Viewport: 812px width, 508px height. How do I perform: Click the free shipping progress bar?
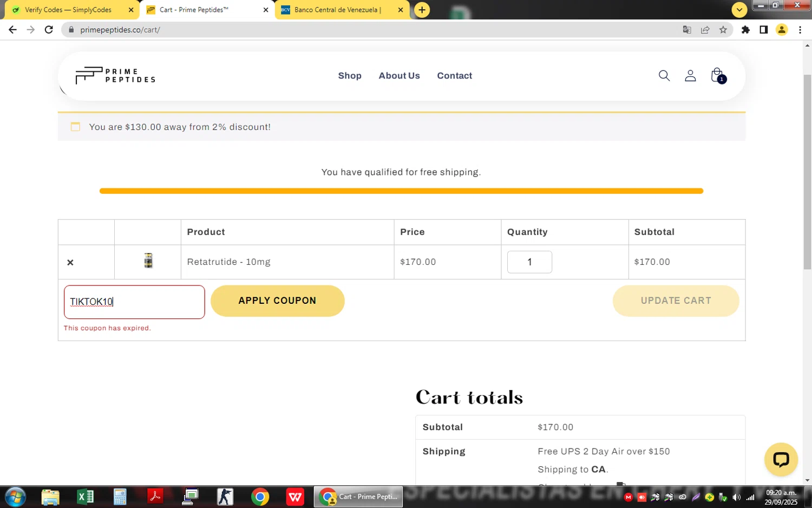tap(401, 191)
